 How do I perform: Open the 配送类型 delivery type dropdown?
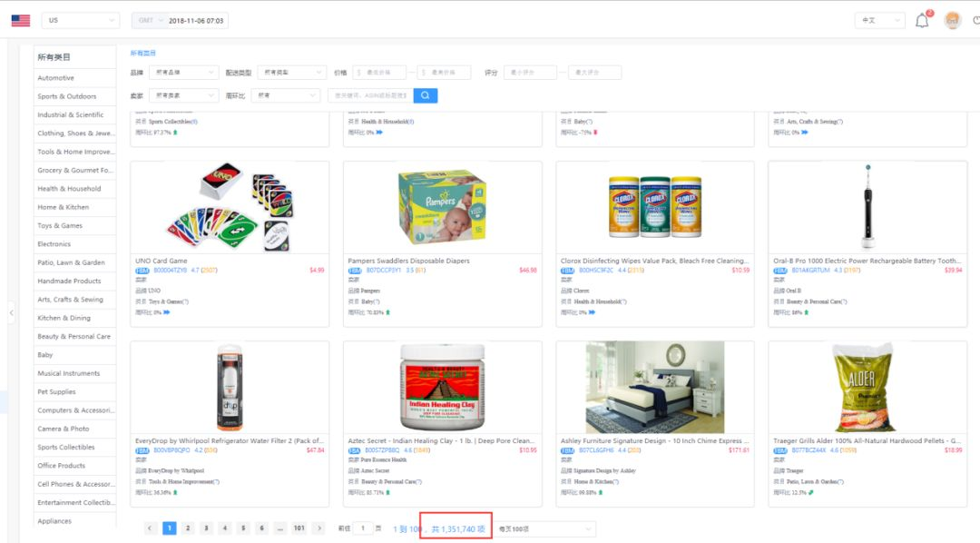coord(292,73)
